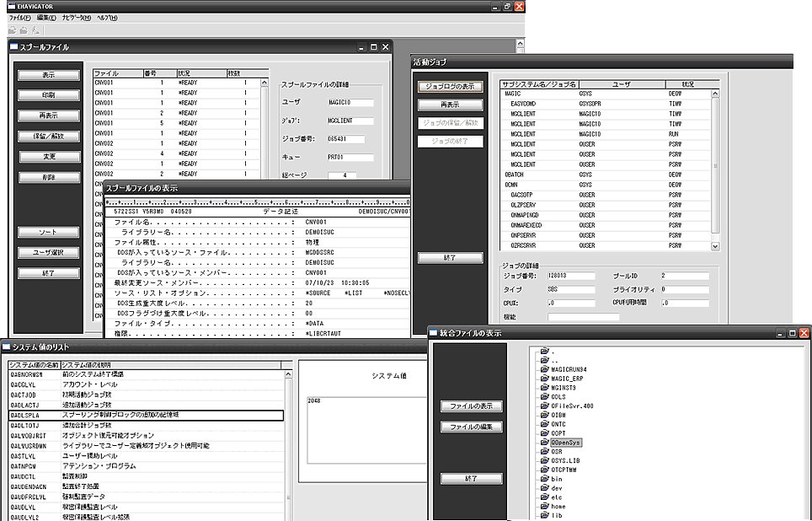
Task: Select the etc folder in the tree
Action: pyautogui.click(x=557, y=497)
